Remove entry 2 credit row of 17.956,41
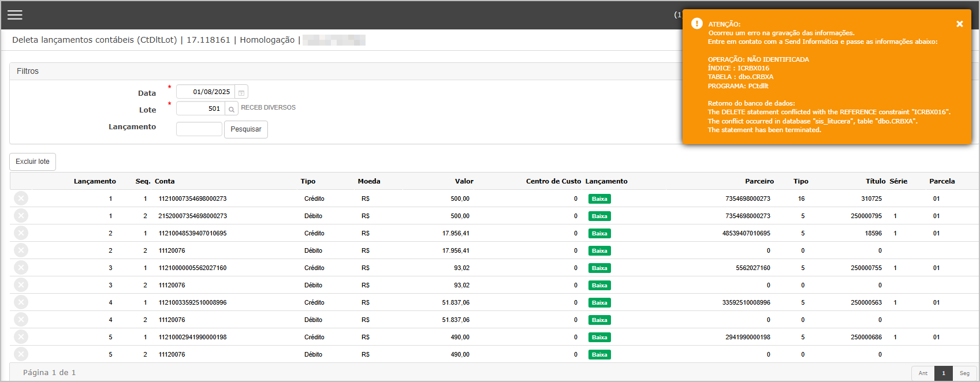This screenshot has width=980, height=382. pos(21,233)
